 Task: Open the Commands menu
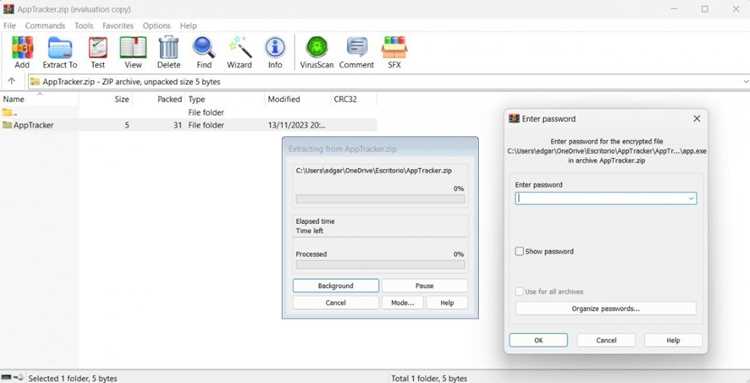(45, 26)
